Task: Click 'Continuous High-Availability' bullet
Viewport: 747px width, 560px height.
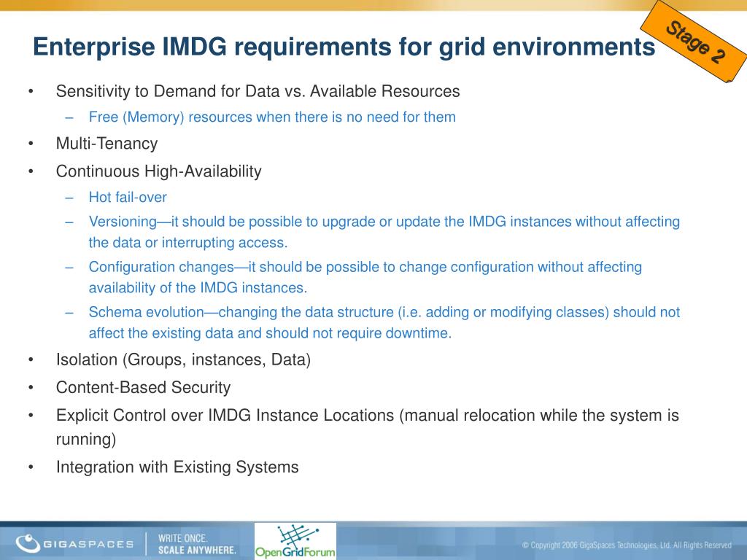Action: tap(158, 171)
